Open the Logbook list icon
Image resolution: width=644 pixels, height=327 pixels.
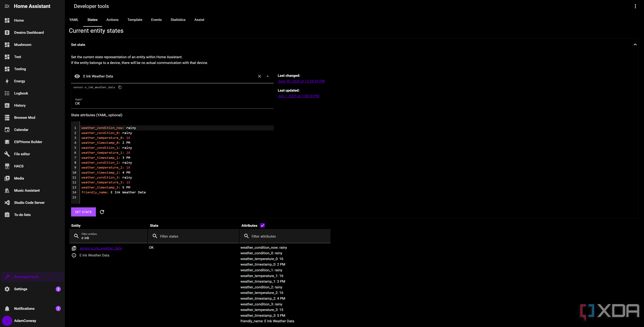coord(7,93)
